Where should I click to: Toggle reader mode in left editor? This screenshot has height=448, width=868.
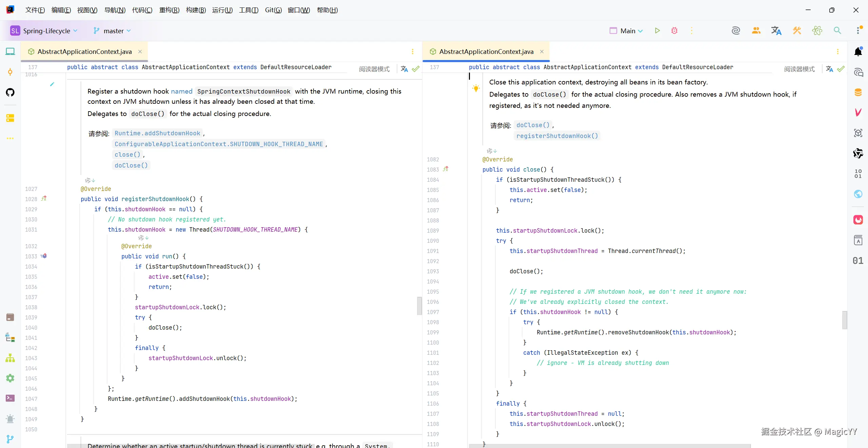[x=374, y=69]
